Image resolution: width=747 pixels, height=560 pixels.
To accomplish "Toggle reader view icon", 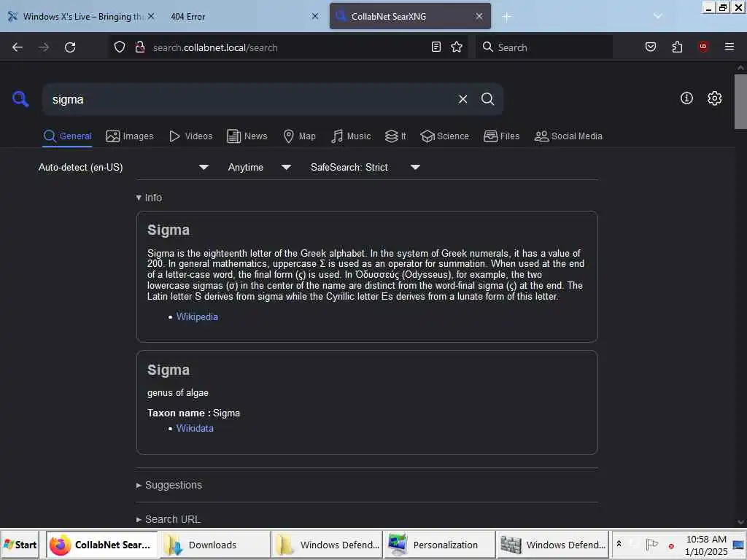I will 436,47.
